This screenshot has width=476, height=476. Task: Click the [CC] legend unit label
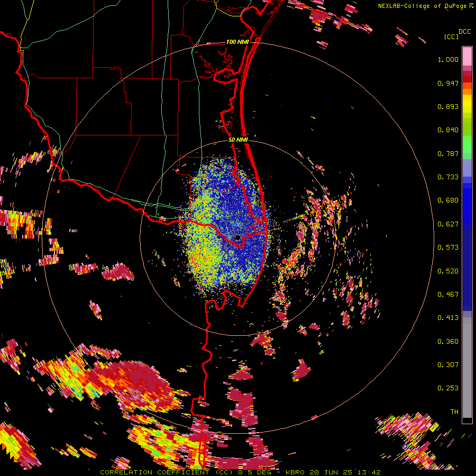click(451, 36)
